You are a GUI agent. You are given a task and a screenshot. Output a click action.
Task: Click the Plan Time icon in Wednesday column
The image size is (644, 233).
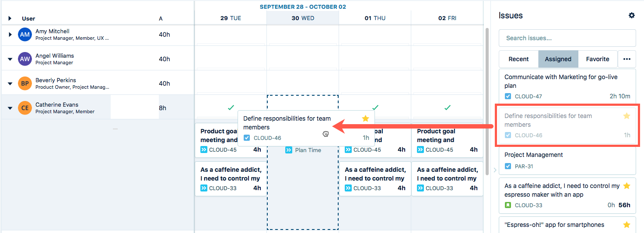[x=289, y=150]
